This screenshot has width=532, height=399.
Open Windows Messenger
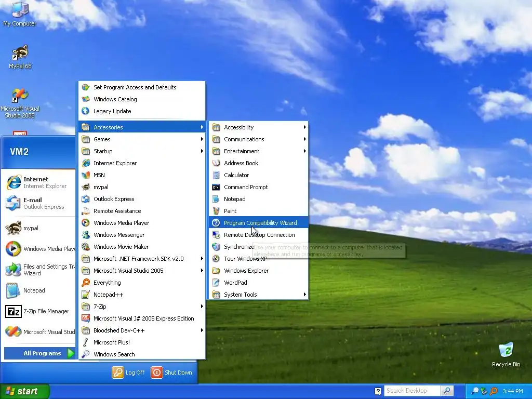click(x=142, y=235)
